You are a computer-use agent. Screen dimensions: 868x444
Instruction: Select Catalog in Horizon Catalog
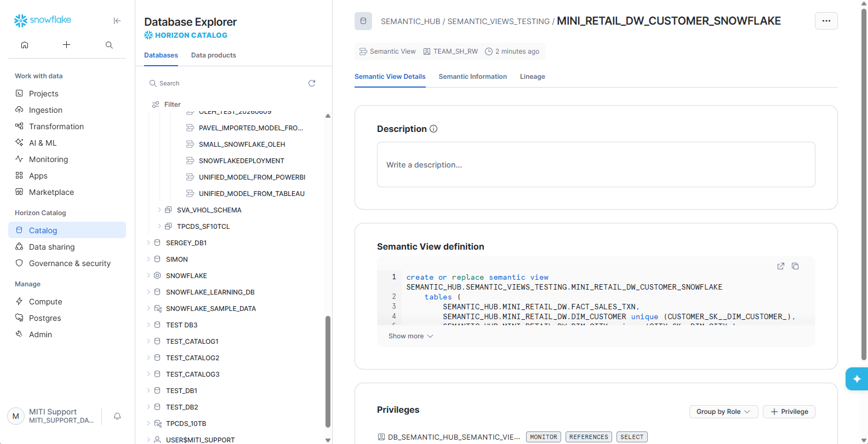67,230
